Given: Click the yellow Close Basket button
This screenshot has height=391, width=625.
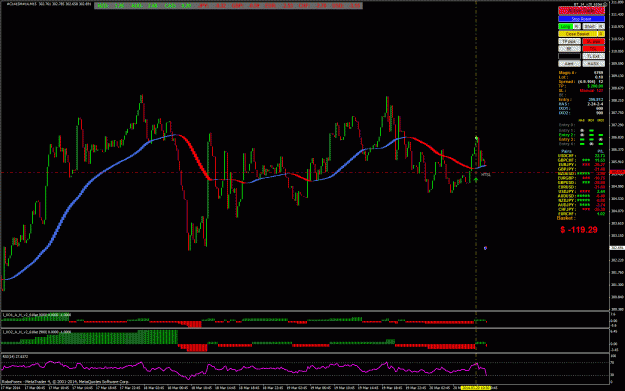Looking at the screenshot, I should [x=578, y=34].
